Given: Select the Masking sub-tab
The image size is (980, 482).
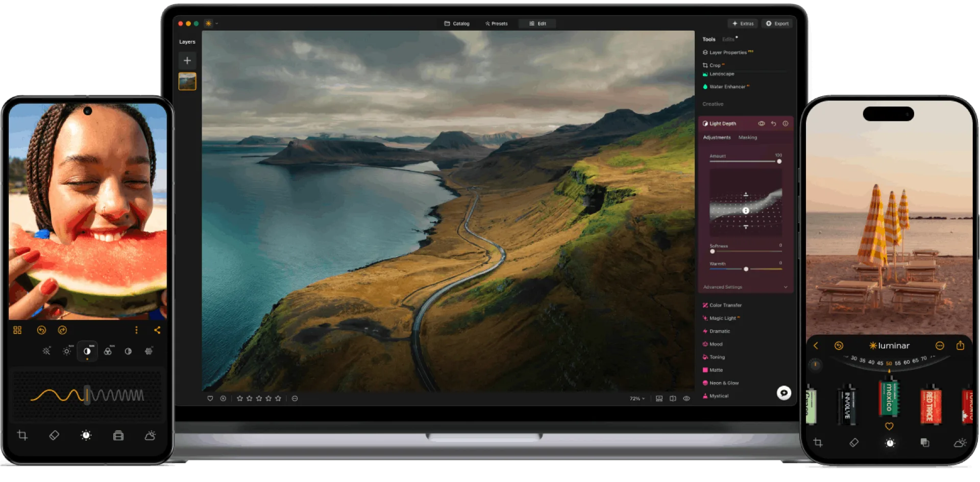Looking at the screenshot, I should pyautogui.click(x=748, y=138).
